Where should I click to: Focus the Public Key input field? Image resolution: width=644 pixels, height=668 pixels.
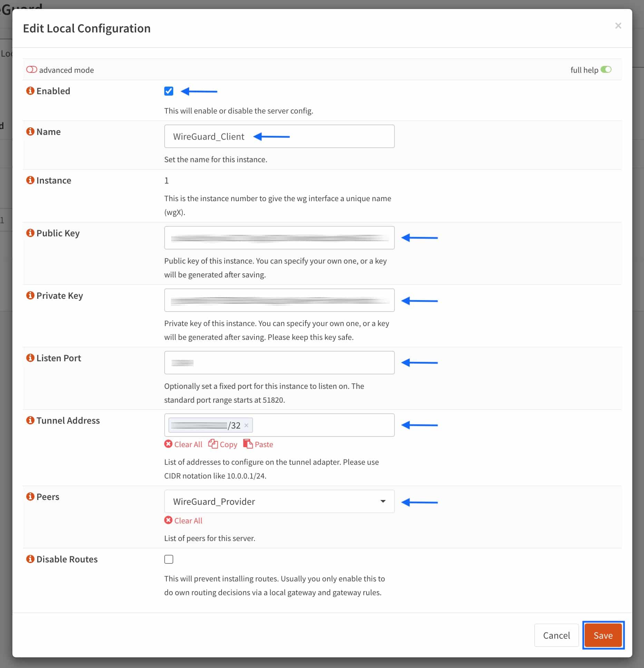(279, 238)
